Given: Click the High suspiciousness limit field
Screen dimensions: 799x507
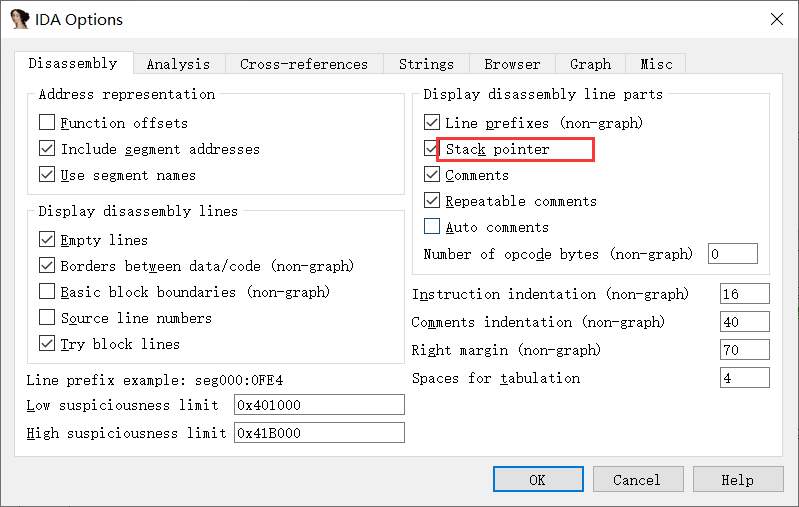Looking at the screenshot, I should [x=319, y=433].
